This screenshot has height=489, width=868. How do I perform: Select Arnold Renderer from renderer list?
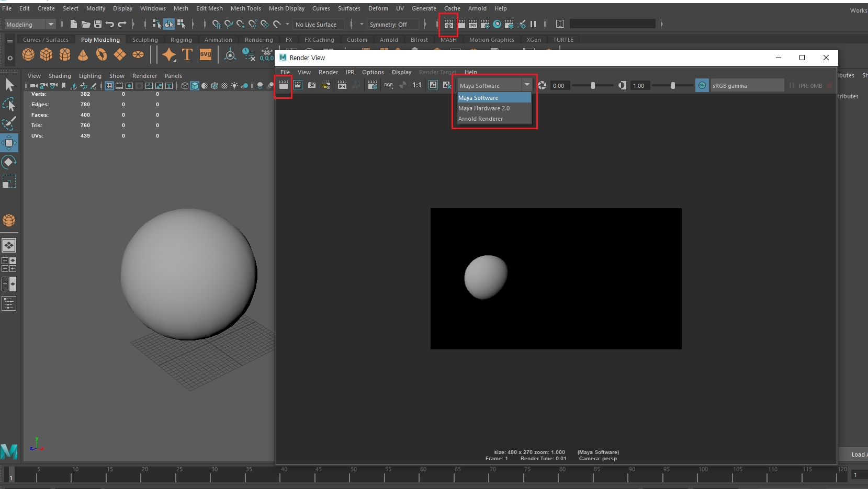coord(494,119)
